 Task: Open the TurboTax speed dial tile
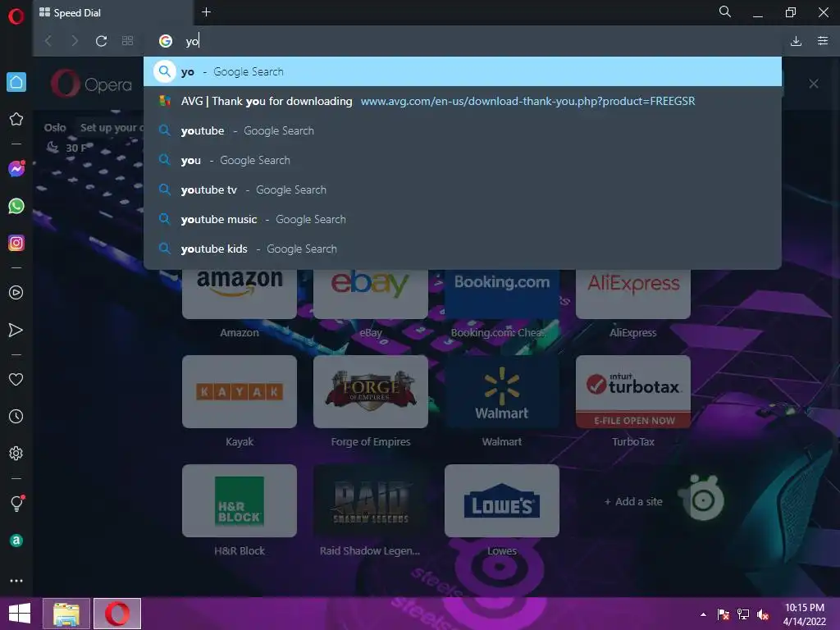[633, 391]
